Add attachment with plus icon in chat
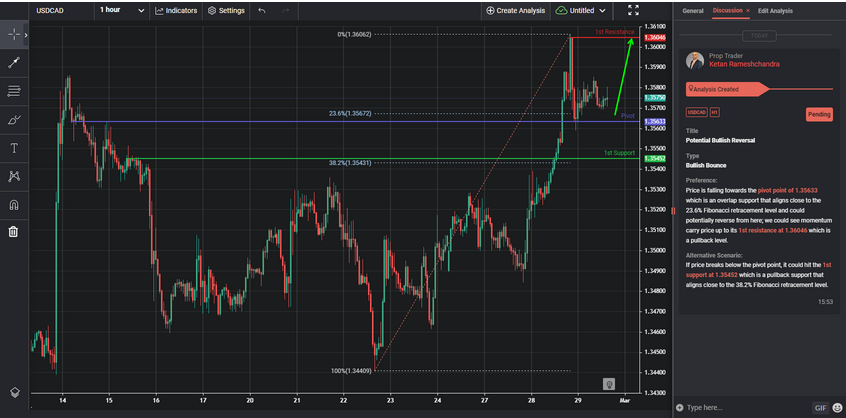 [679, 408]
